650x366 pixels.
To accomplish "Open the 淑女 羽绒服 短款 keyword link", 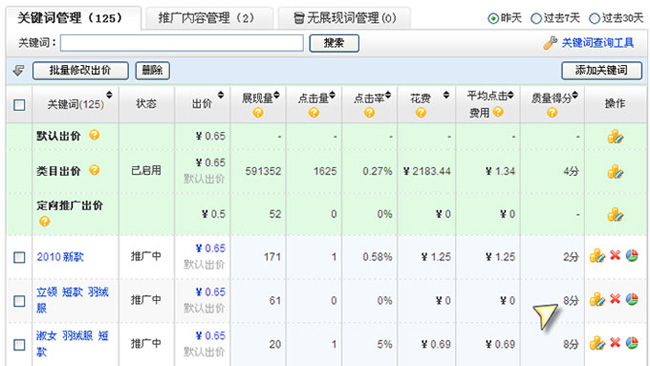I will pos(73,343).
